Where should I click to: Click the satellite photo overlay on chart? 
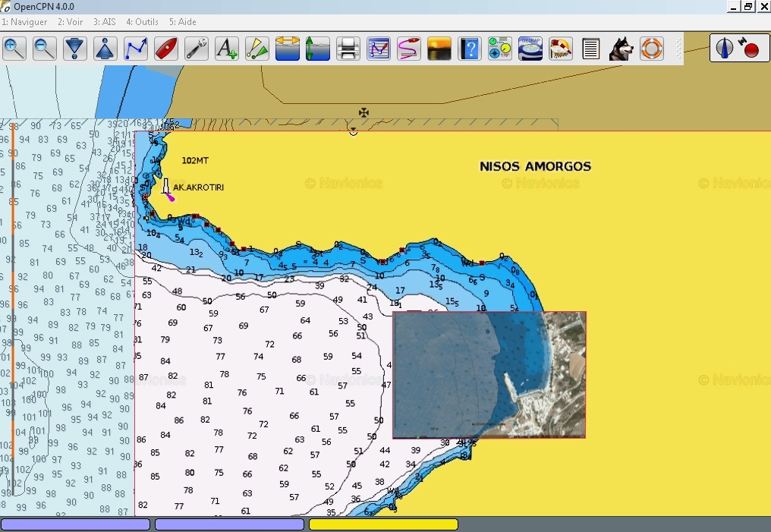click(489, 375)
